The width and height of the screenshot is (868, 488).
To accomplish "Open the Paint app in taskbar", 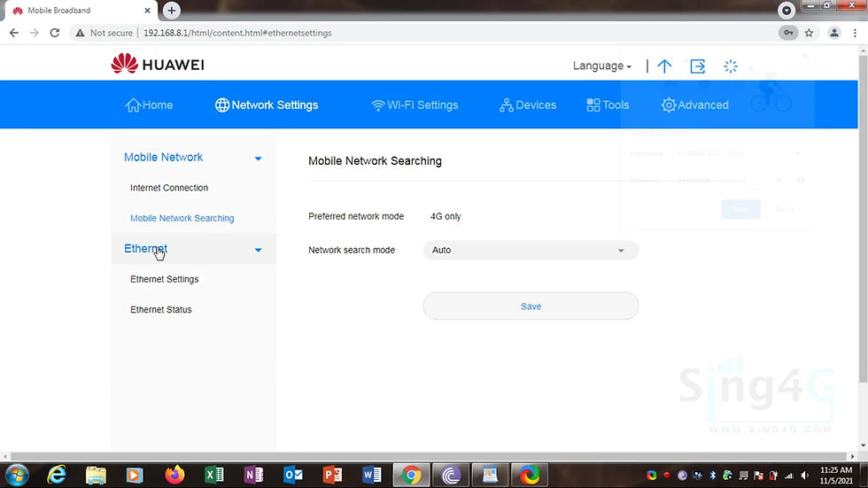I will pyautogui.click(x=490, y=475).
